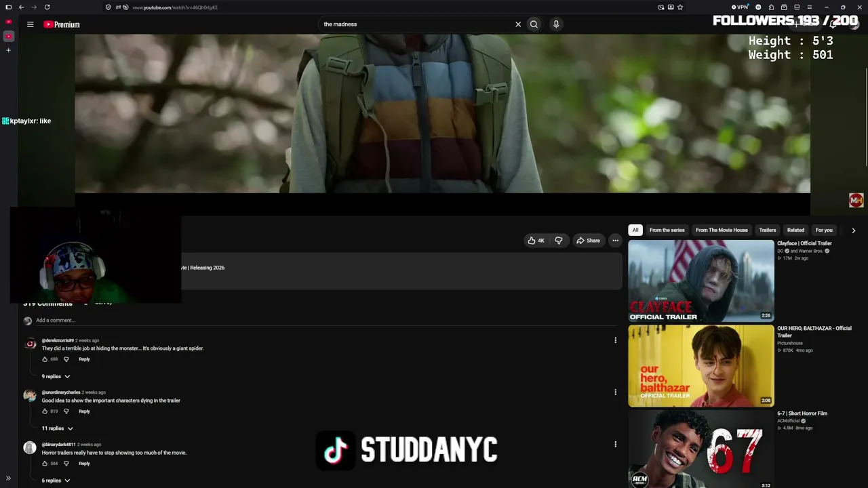Screen dimensions: 868x488
Task: Select the 'From the series' chip
Action: coord(667,230)
